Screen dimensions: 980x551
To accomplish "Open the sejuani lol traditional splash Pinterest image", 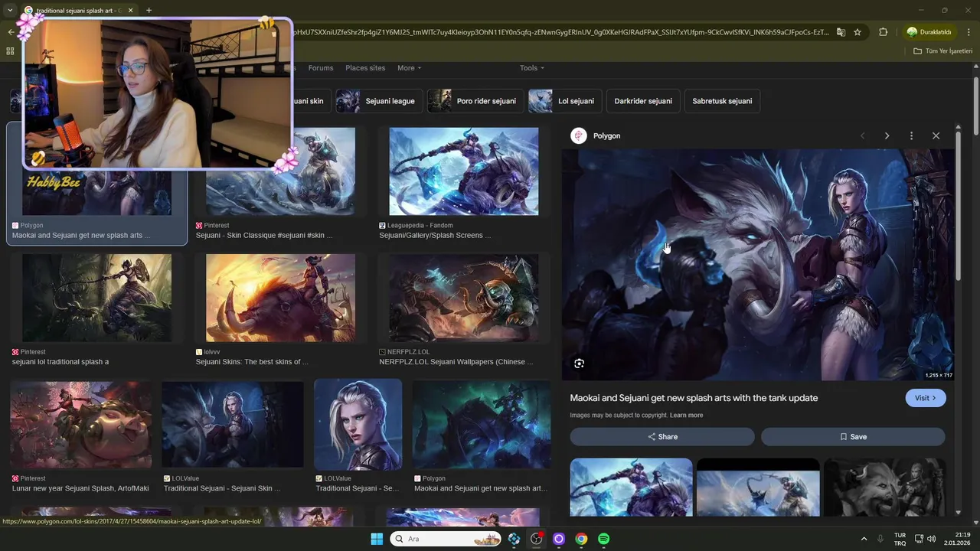I will 96,298.
